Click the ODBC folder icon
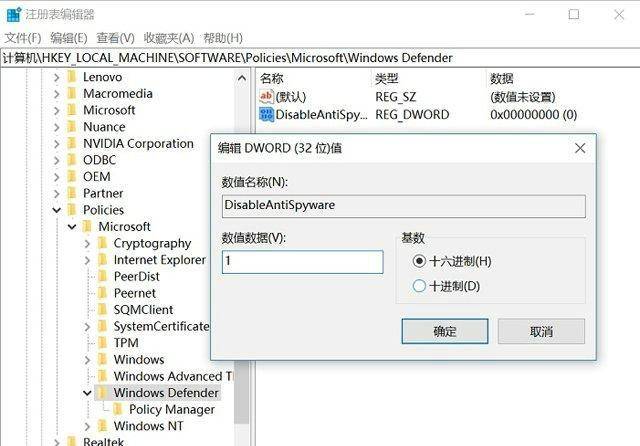This screenshot has height=446, width=640. point(72,160)
